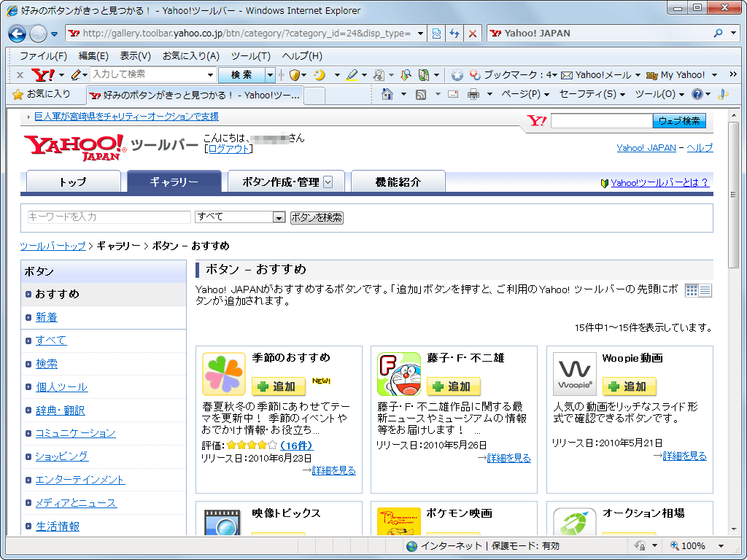This screenshot has height=560, width=747.
Task: Click the highlighter pen icon on the toolbar
Action: pyautogui.click(x=352, y=75)
